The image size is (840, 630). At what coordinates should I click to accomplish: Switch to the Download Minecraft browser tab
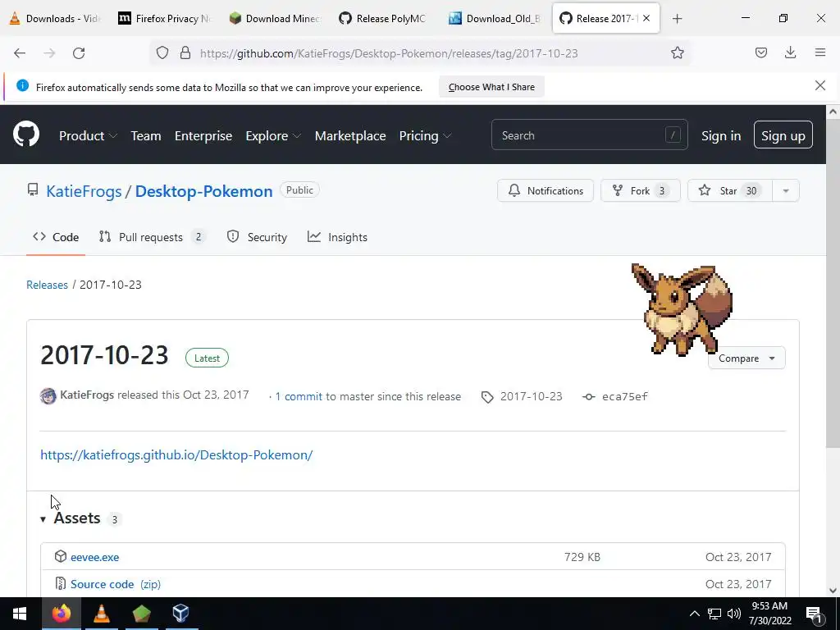click(x=275, y=19)
